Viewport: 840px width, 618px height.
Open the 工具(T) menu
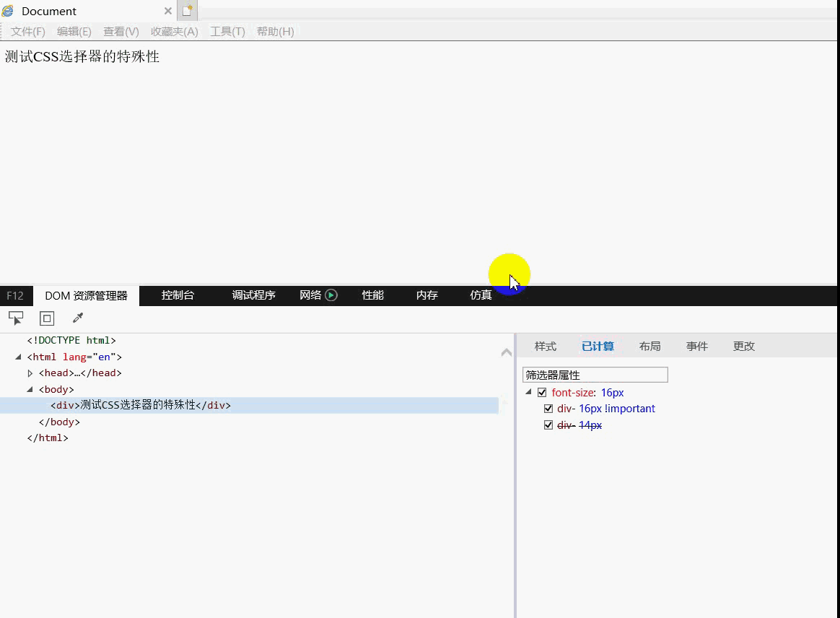[227, 32]
